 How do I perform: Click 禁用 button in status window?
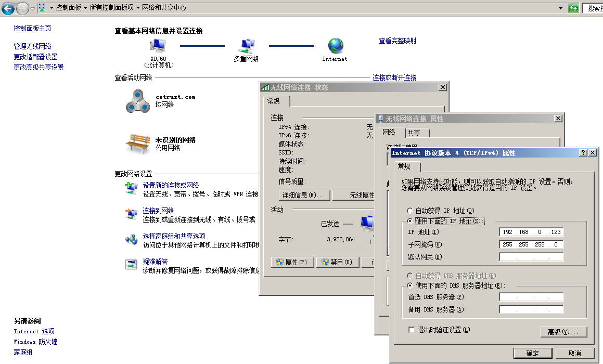(x=337, y=262)
